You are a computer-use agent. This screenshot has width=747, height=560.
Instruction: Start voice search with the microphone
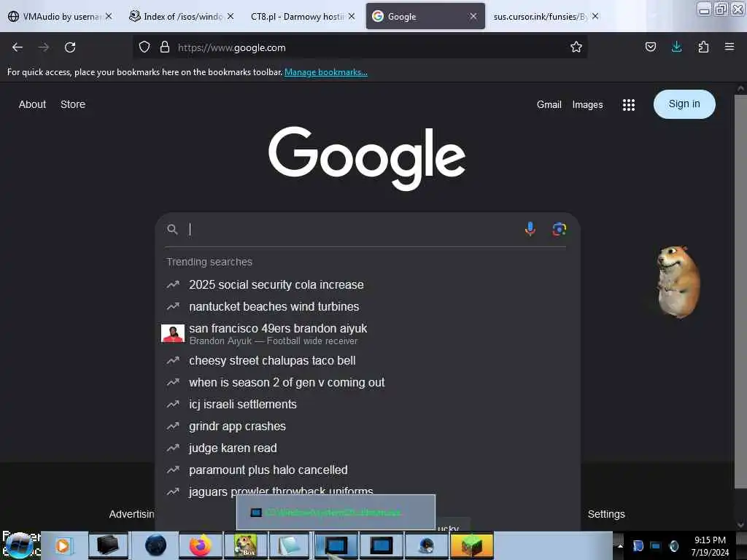[x=530, y=229]
